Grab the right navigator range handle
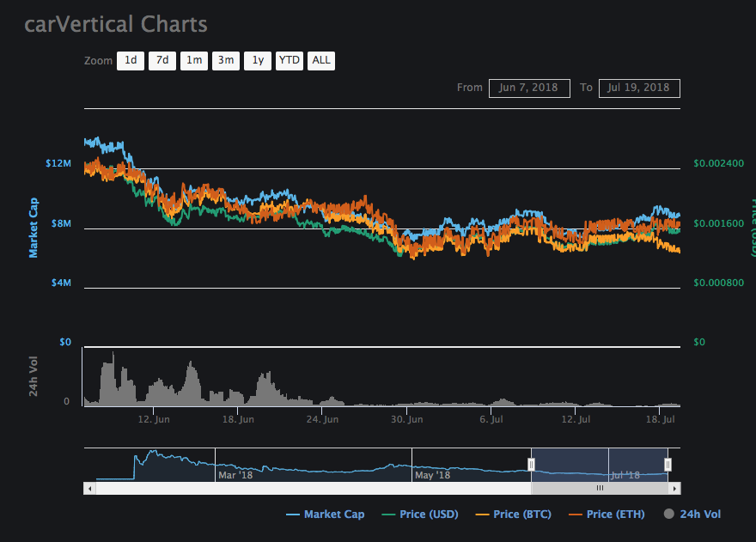756x542 pixels. coord(668,465)
